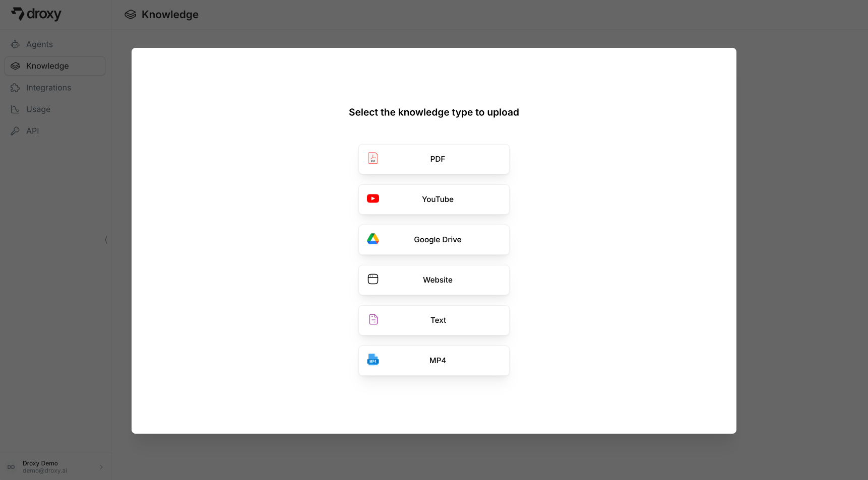Select the YouTube icon
868x480 pixels.
pos(373,199)
